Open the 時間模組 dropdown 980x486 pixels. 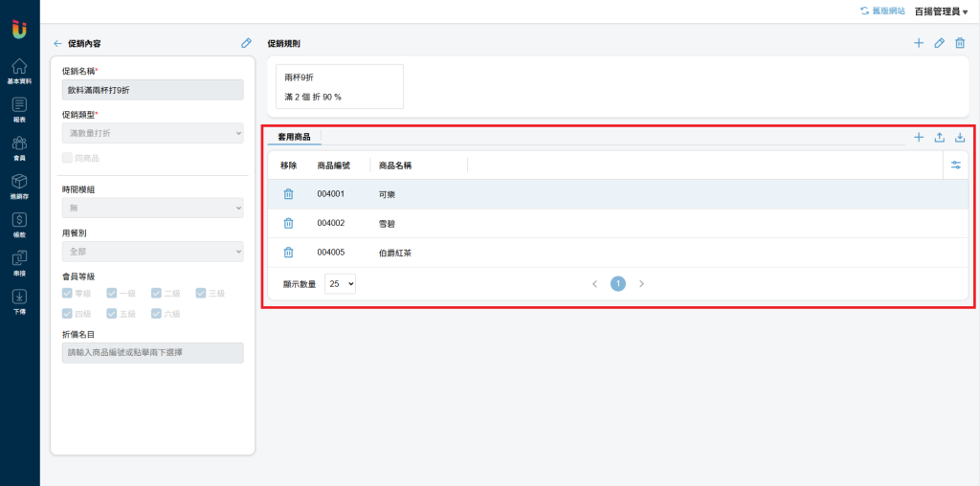point(153,208)
